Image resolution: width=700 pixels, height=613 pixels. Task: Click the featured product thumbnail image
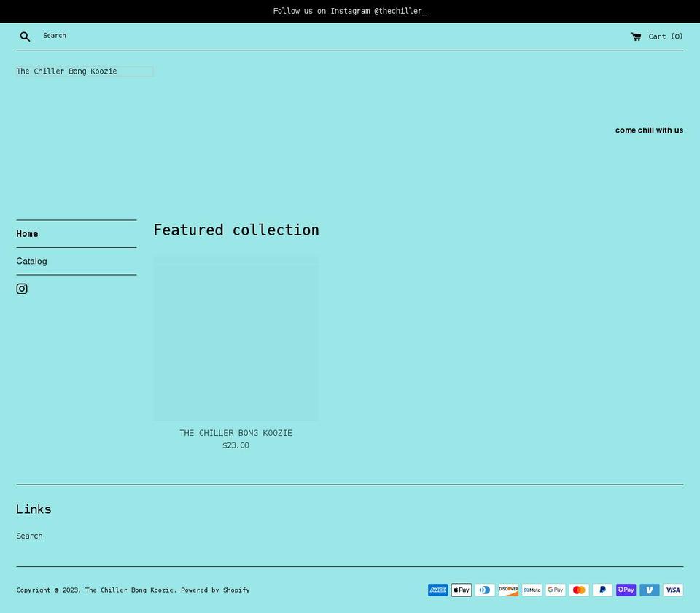[x=236, y=338]
